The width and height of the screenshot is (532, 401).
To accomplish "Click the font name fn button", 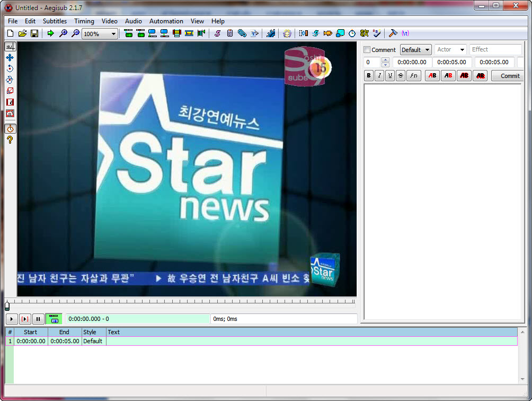I will [x=414, y=75].
